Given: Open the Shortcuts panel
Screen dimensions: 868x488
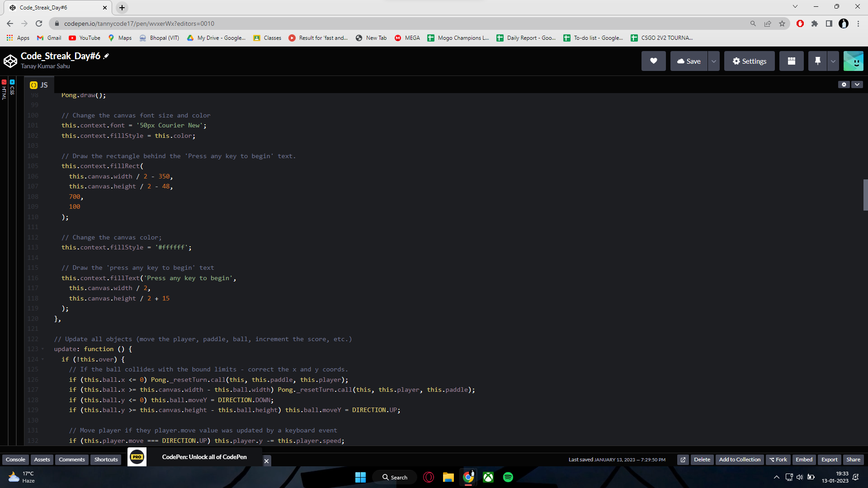Looking at the screenshot, I should tap(105, 460).
